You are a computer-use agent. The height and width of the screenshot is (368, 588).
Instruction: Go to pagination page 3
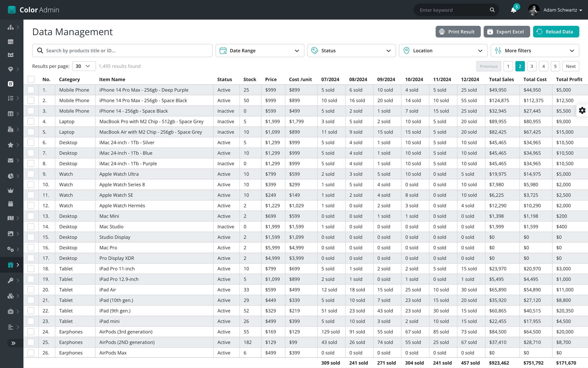click(532, 66)
